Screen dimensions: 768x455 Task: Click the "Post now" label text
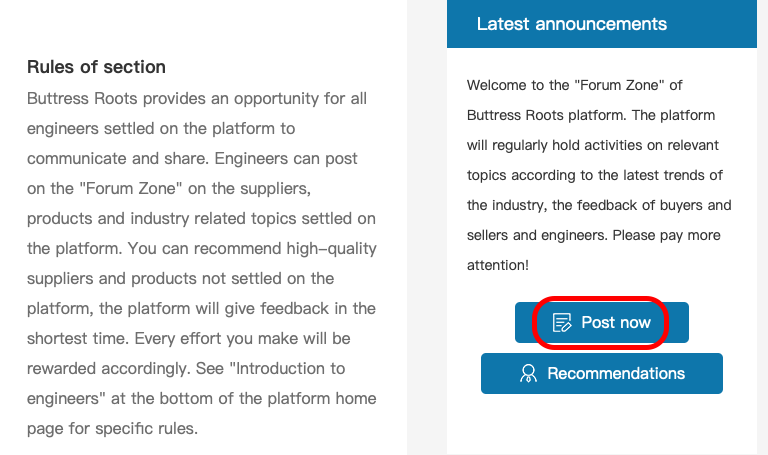(x=616, y=323)
